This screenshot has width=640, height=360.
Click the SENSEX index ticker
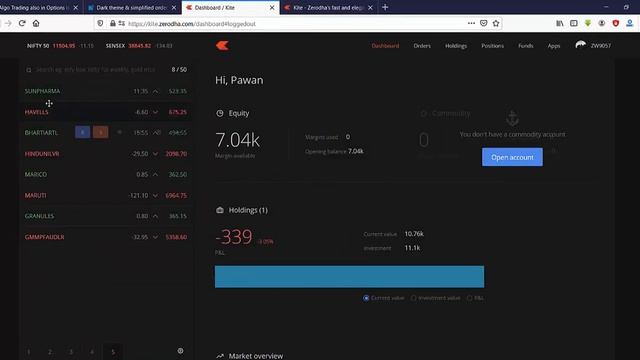(139, 46)
